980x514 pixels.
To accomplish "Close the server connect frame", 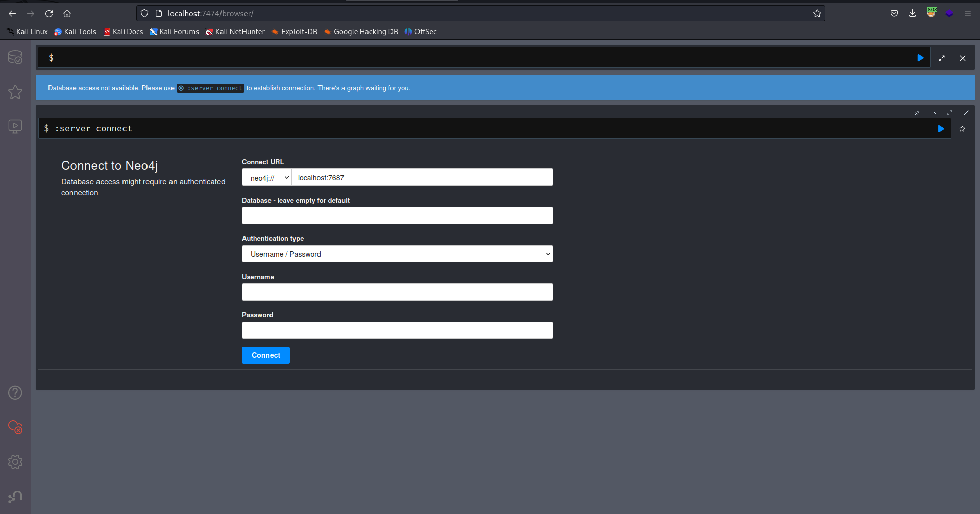I will [x=966, y=113].
